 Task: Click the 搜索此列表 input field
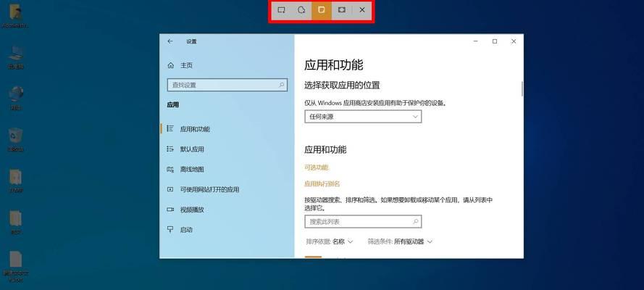pos(363,222)
